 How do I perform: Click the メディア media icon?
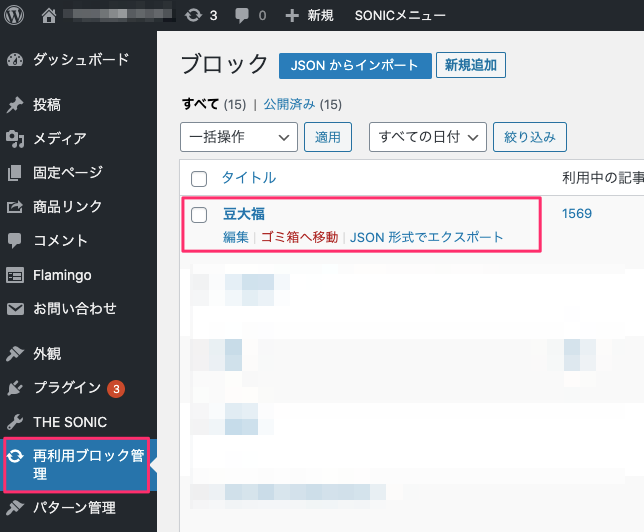point(15,138)
